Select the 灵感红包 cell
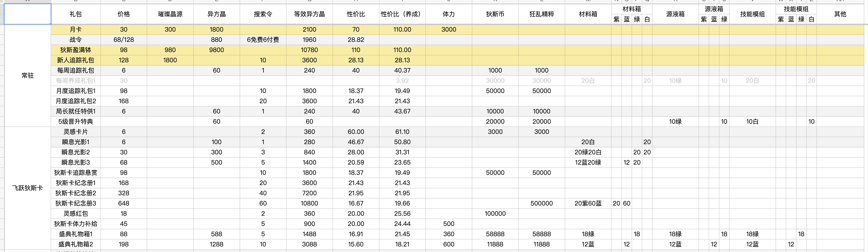This screenshot has width=868, height=252. [75, 214]
